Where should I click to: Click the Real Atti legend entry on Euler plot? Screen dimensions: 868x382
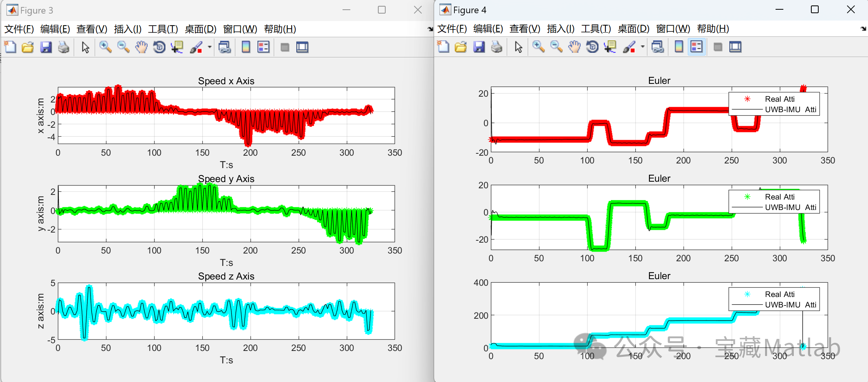tap(780, 99)
